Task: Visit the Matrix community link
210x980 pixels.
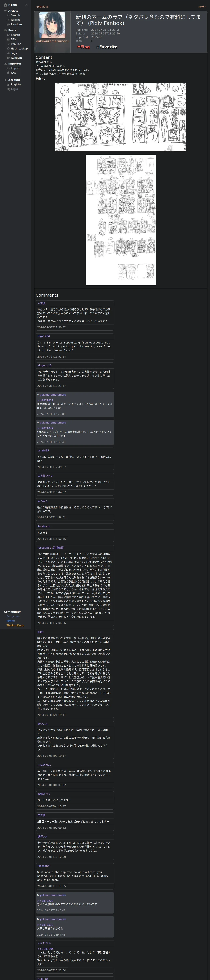Action: click(x=11, y=621)
